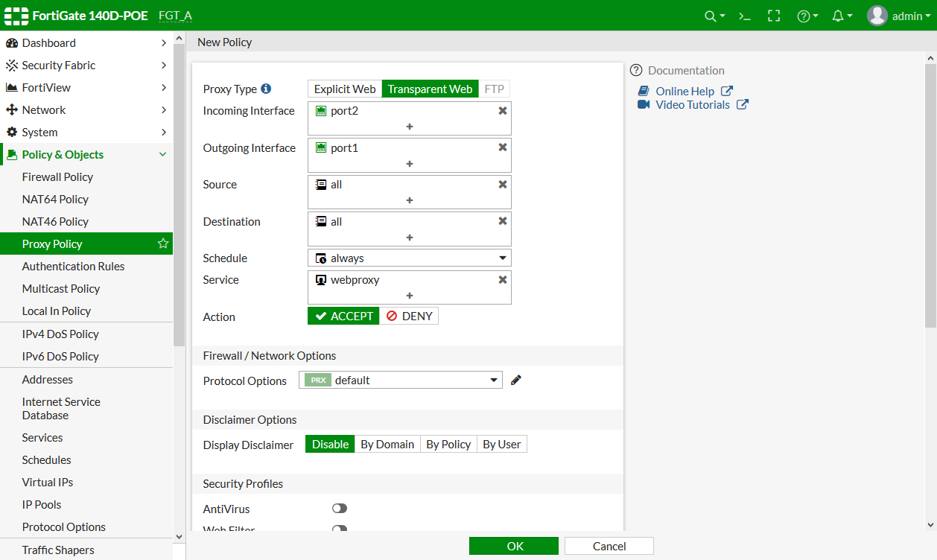Open the notifications bell

point(841,16)
